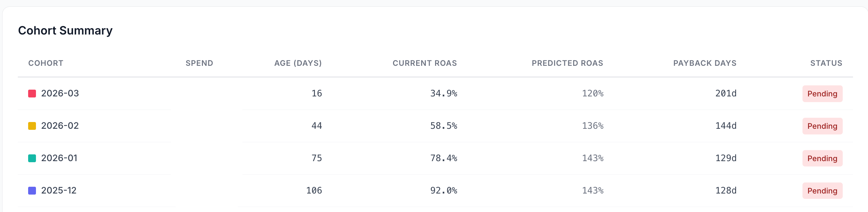Click the 201d payback days value

(726, 94)
